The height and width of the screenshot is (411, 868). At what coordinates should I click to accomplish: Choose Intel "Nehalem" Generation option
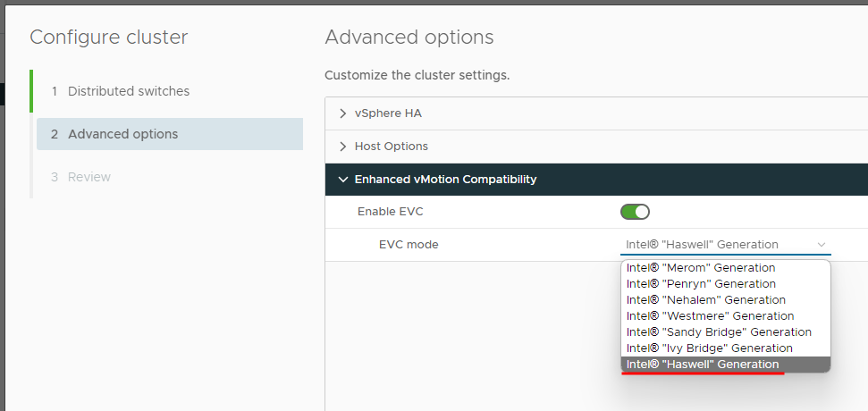click(x=726, y=300)
